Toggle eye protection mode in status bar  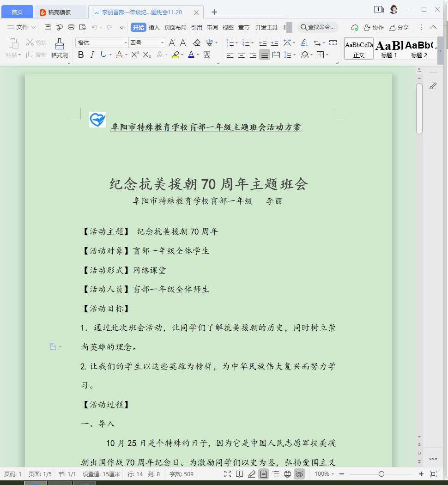(x=299, y=474)
